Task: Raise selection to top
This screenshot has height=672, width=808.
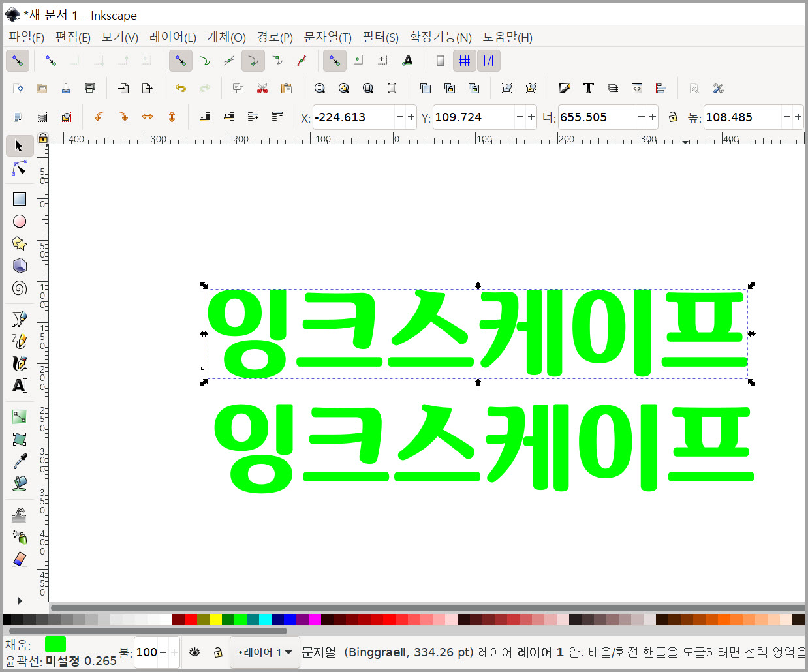Action: coord(277,117)
